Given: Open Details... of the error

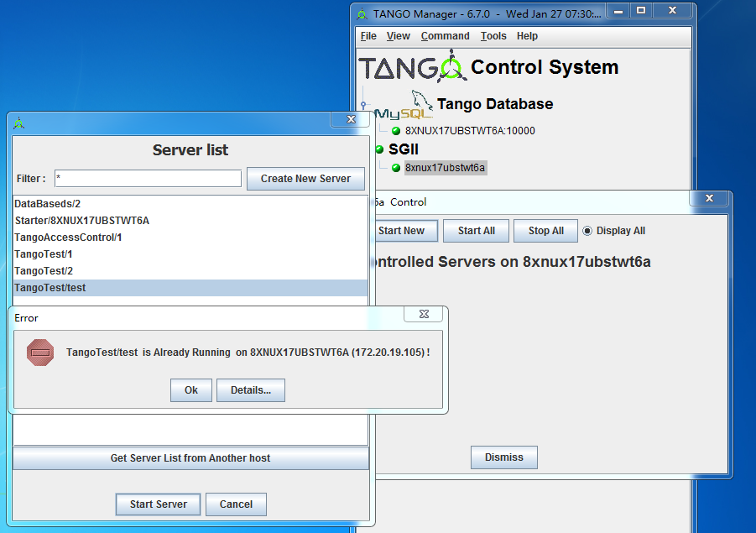Looking at the screenshot, I should [x=251, y=389].
